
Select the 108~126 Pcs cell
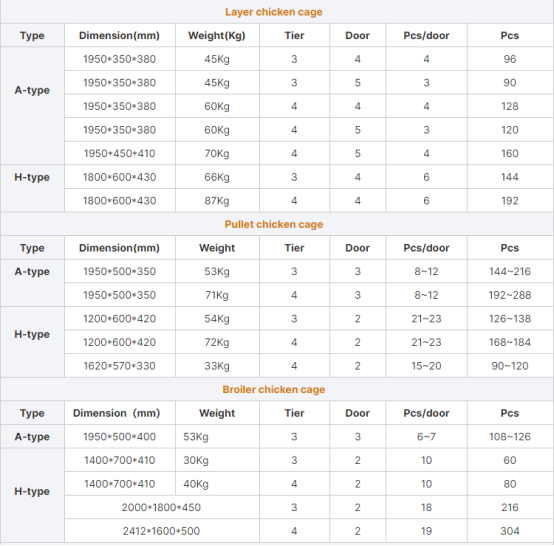click(x=510, y=437)
